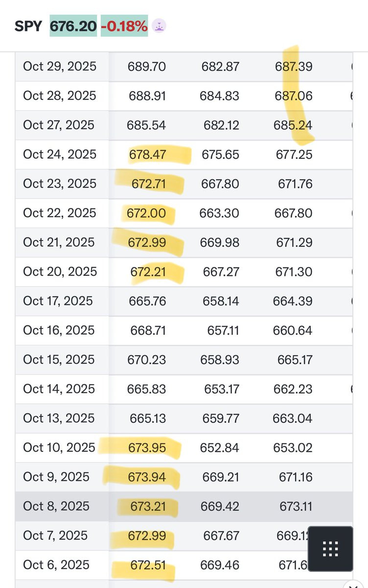Select the Oct 17, 2025 date cell
Screen dimensions: 368x588
click(x=58, y=301)
